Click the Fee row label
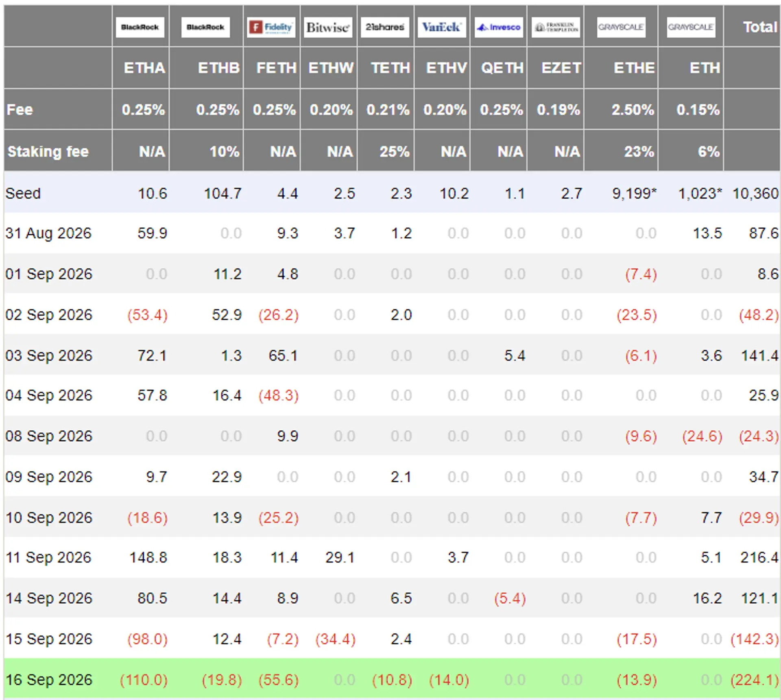This screenshot has height=700, width=781. click(x=20, y=110)
